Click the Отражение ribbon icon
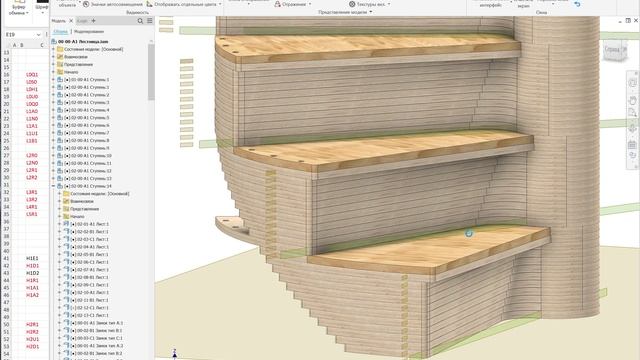The width and height of the screenshot is (640, 360). tap(278, 4)
